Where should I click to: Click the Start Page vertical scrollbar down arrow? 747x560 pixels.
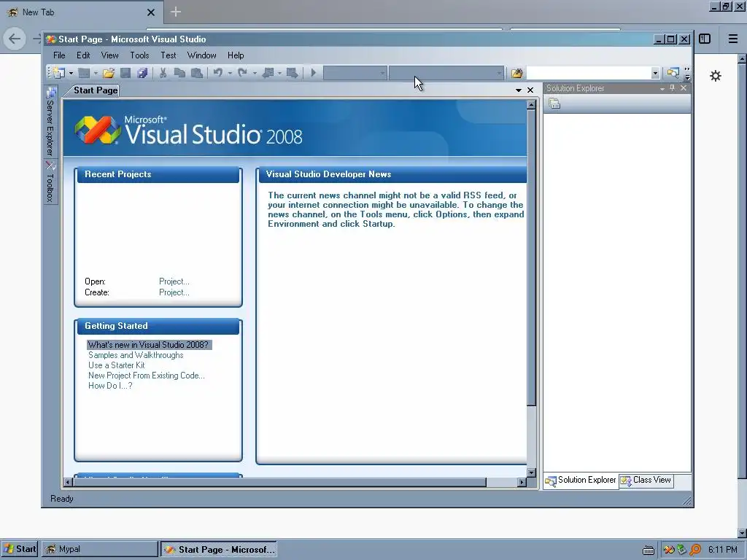(x=531, y=472)
